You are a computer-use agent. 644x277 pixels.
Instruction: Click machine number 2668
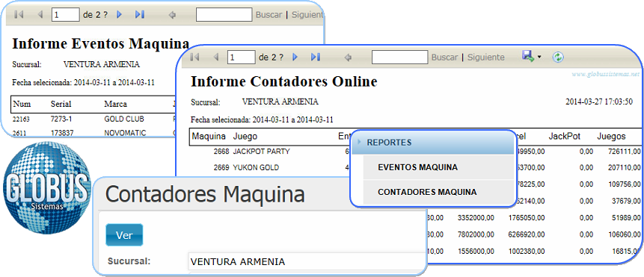tap(221, 152)
